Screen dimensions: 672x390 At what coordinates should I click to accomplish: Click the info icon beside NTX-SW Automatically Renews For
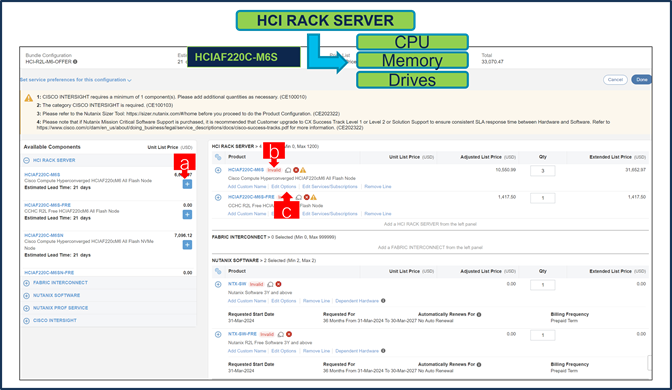pyautogui.click(x=479, y=315)
